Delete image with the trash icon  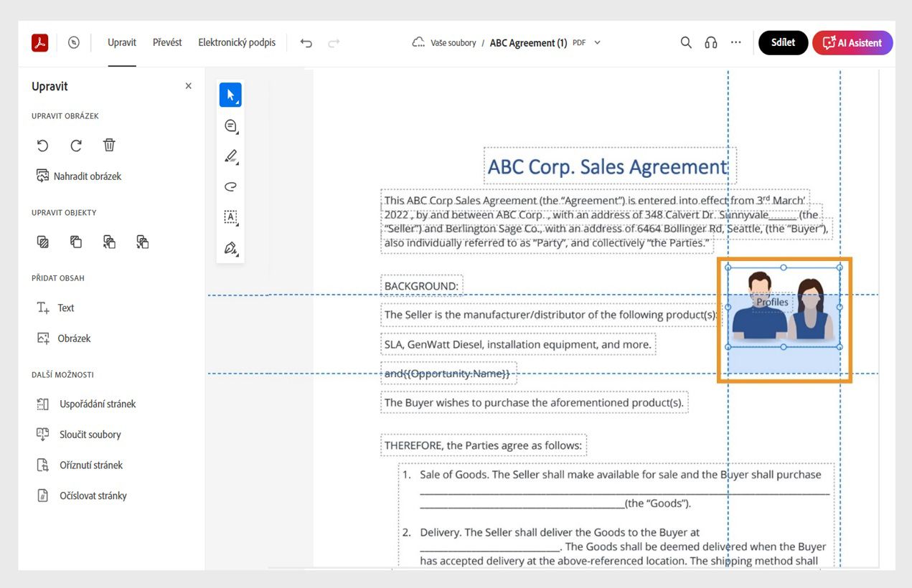click(109, 146)
